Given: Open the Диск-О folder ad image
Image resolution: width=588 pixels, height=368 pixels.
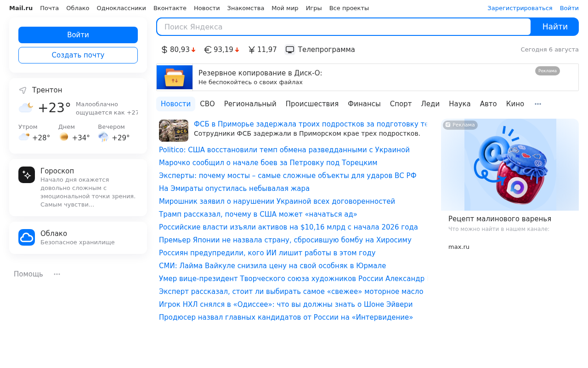Looking at the screenshot, I should point(175,77).
